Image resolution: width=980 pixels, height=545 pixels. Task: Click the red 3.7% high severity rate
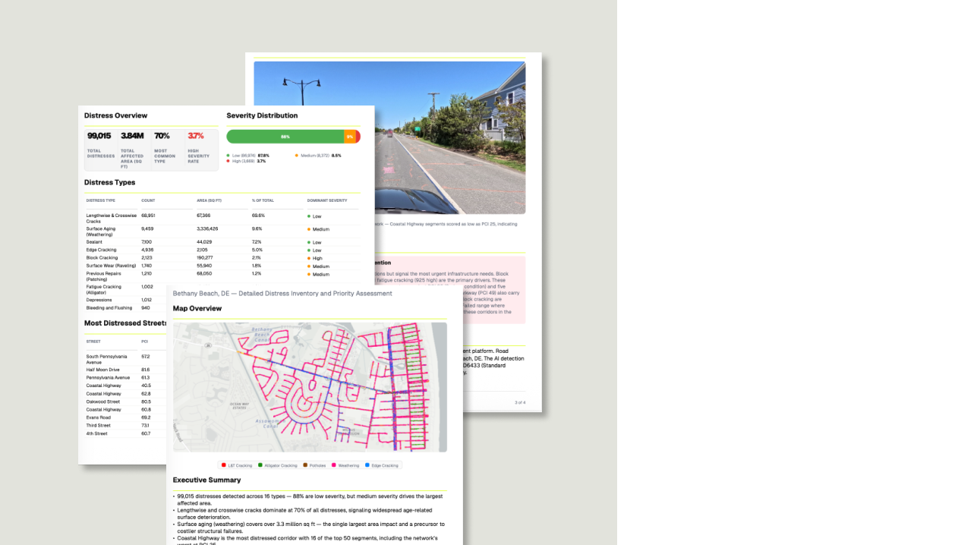tap(196, 135)
